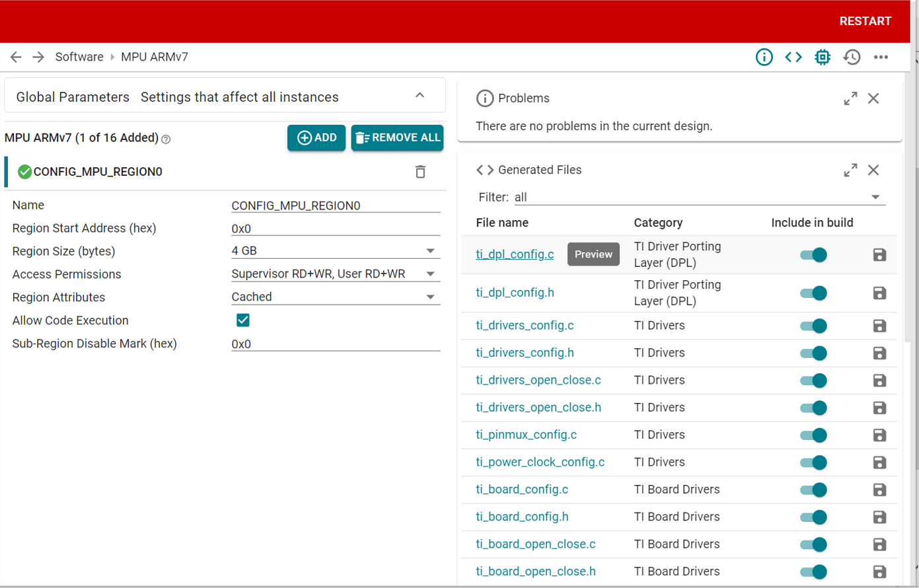The height and width of the screenshot is (588, 919).
Task: Disable include in build for ti_pinmux_config.c
Action: (813, 435)
